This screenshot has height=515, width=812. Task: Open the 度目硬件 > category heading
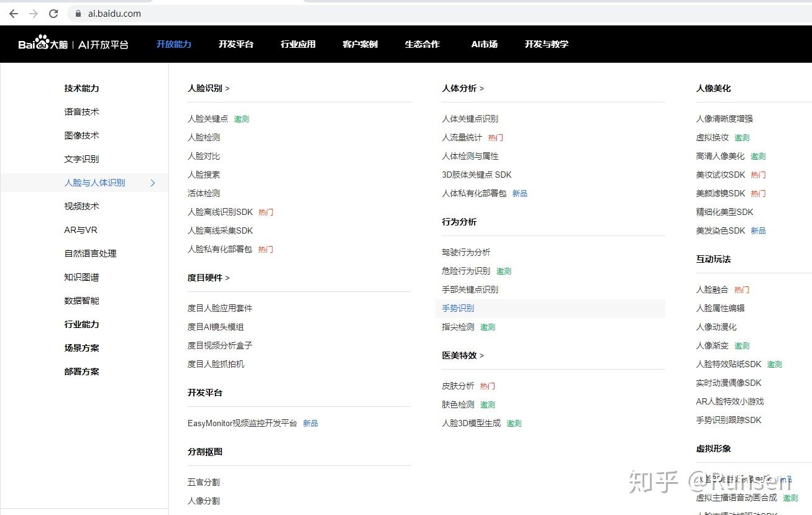(x=209, y=278)
